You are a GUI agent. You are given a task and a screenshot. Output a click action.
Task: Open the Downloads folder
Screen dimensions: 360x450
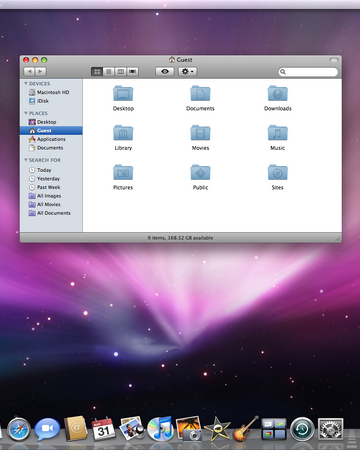pos(278,93)
